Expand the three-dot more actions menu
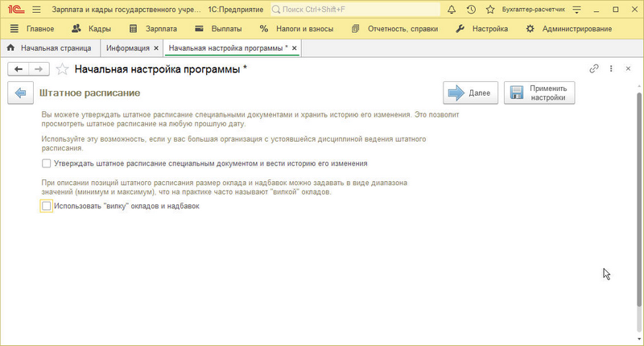 click(x=612, y=69)
